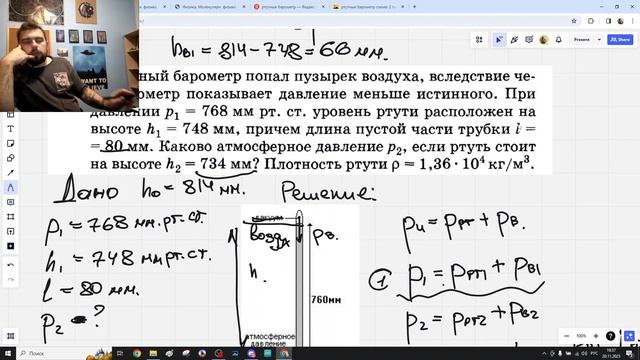Open the Upload tool

tap(11, 231)
